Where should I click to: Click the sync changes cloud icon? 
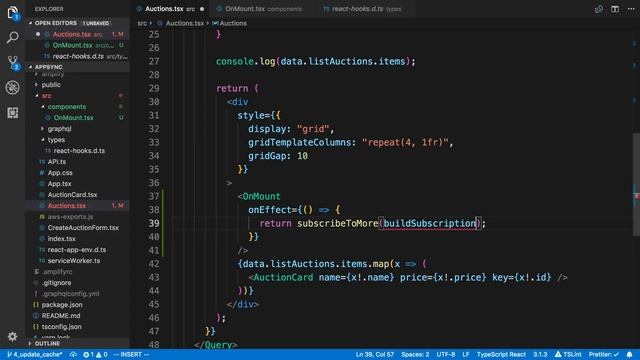click(x=73, y=354)
